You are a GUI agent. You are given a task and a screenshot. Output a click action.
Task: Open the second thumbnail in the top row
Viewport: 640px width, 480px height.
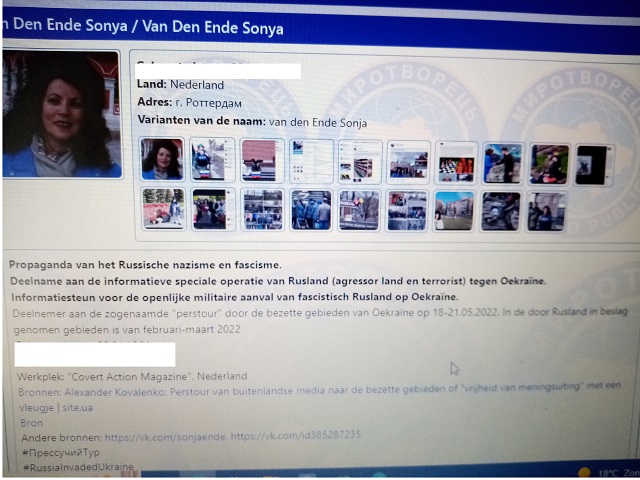(212, 161)
